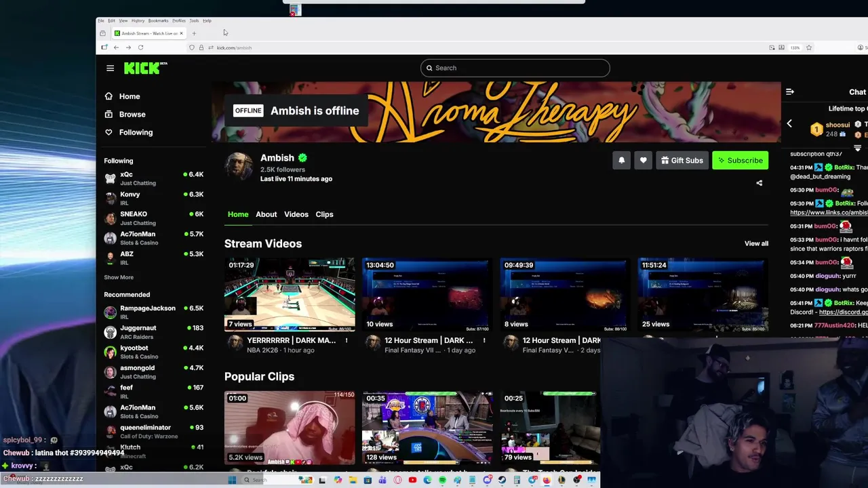Open options menu for first 12 Hour Stream

click(484, 341)
